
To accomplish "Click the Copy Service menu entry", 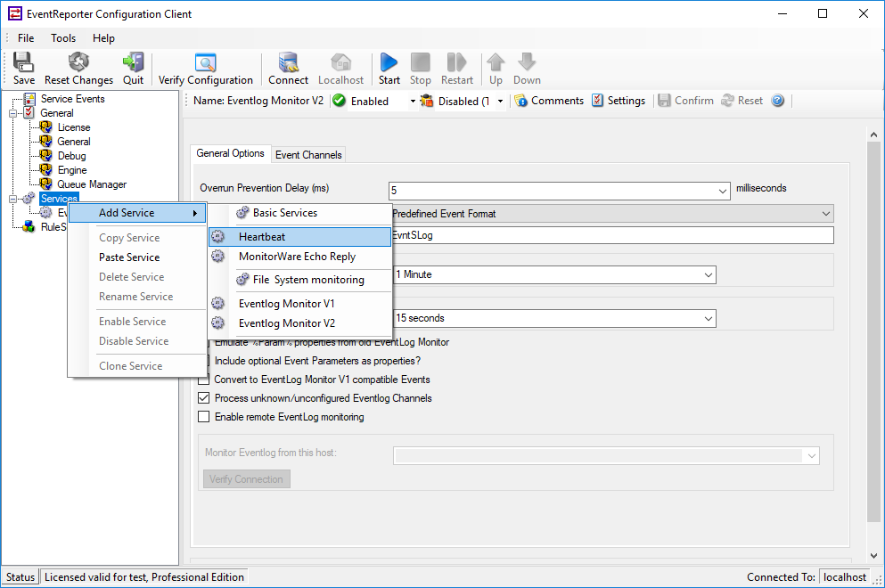I will coord(137,238).
